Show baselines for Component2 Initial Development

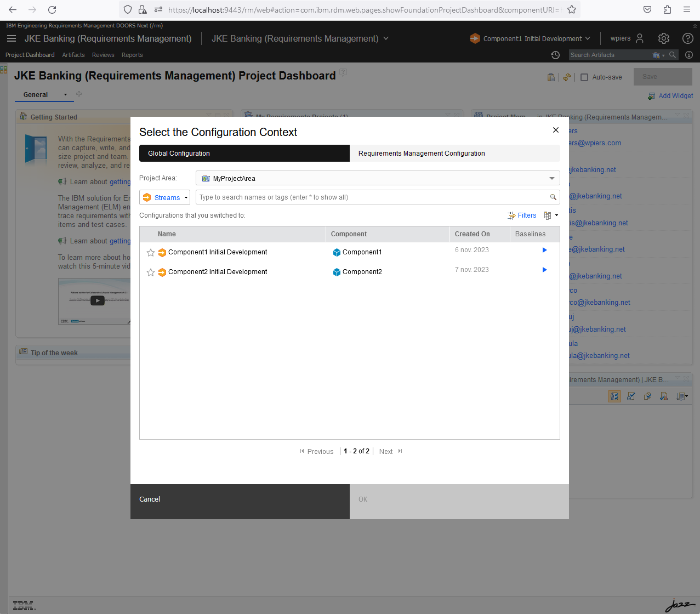click(544, 270)
